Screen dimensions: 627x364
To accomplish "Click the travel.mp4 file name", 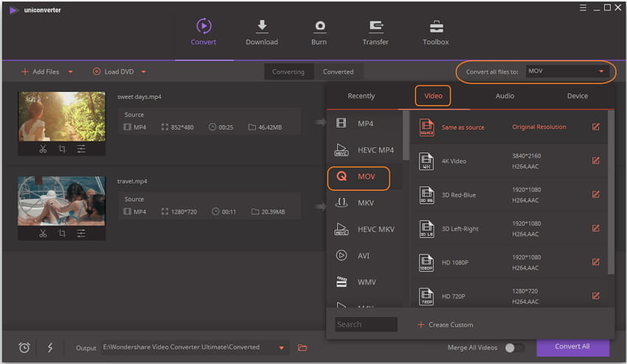I will [x=132, y=181].
